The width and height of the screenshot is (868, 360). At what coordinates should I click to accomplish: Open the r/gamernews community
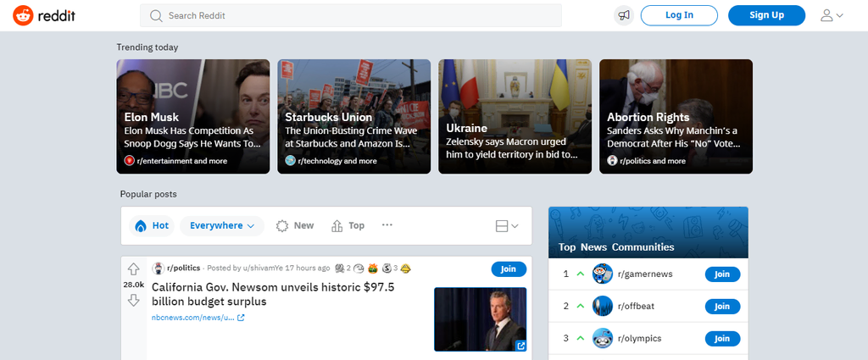(645, 274)
